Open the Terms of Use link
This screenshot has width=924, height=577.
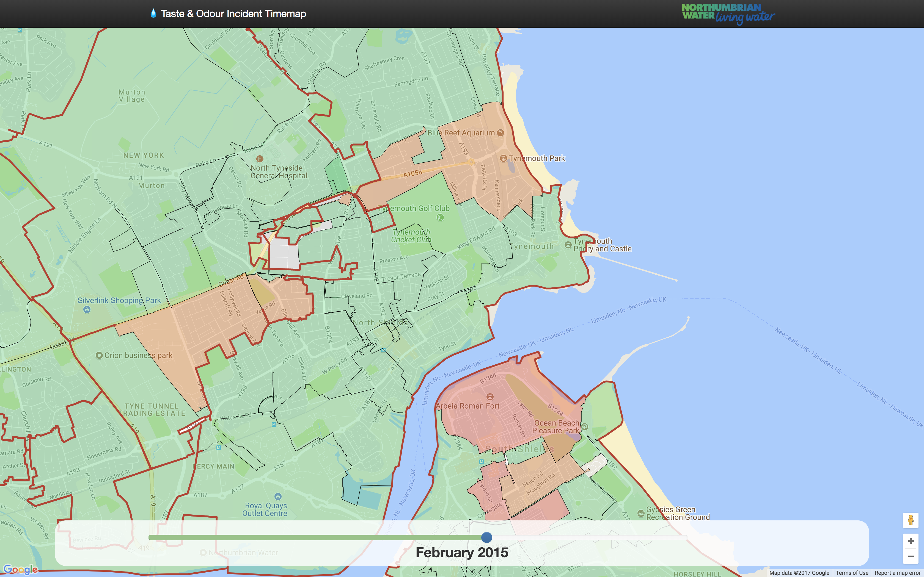(852, 573)
